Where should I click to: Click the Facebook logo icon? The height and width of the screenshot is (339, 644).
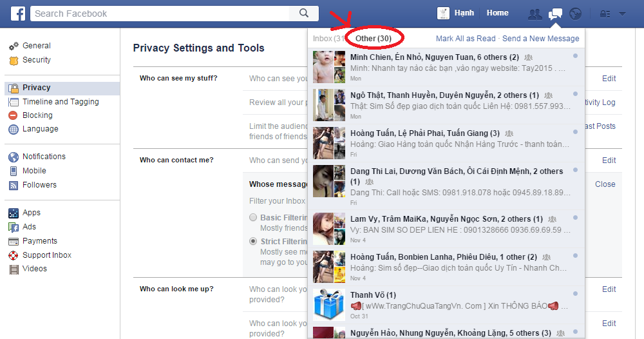tap(17, 14)
